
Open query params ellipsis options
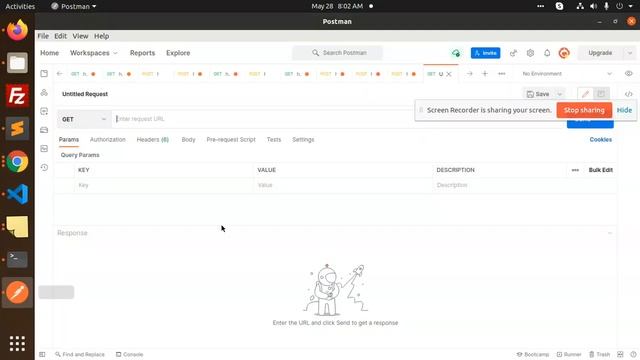pos(575,170)
